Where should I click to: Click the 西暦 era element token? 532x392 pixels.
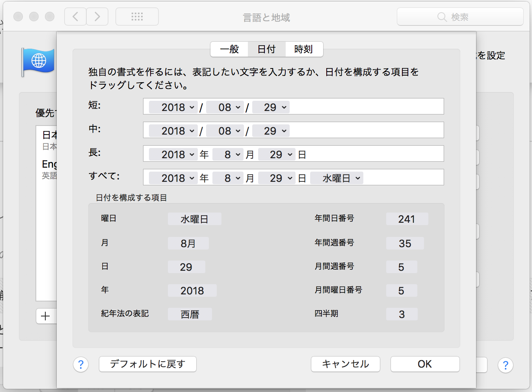click(190, 314)
